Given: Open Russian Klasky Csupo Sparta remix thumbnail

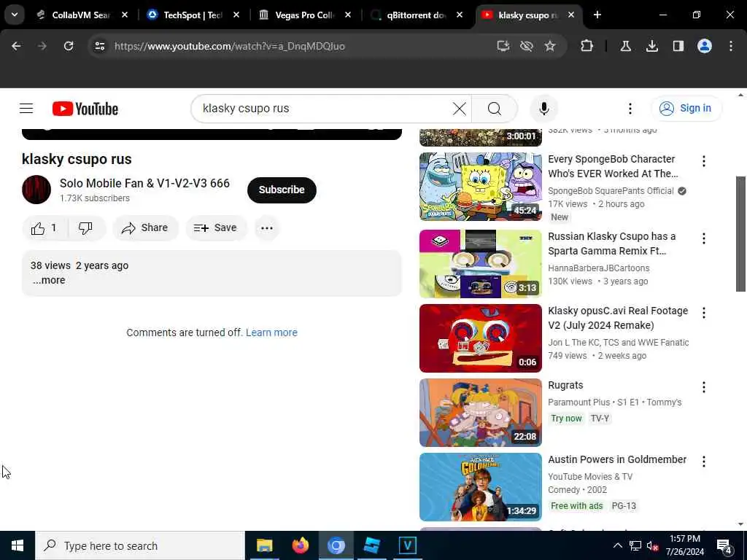Looking at the screenshot, I should [x=480, y=264].
